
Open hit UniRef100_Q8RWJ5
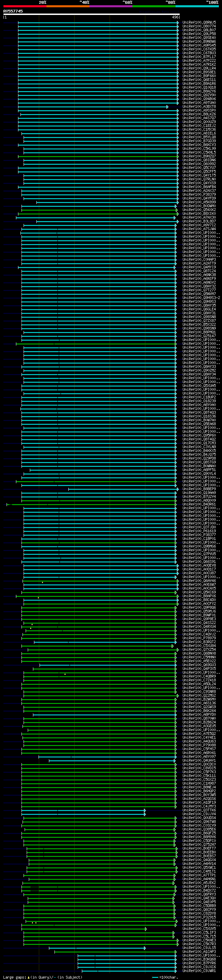tap(199, 23)
